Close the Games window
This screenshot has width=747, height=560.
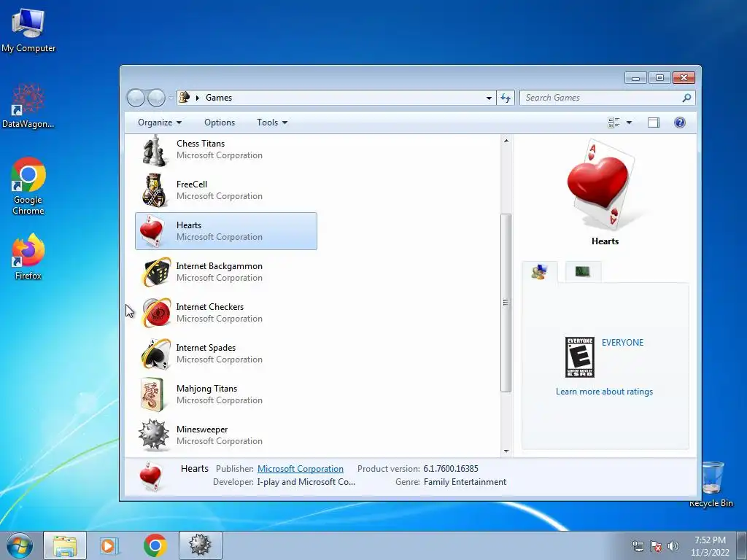[684, 77]
